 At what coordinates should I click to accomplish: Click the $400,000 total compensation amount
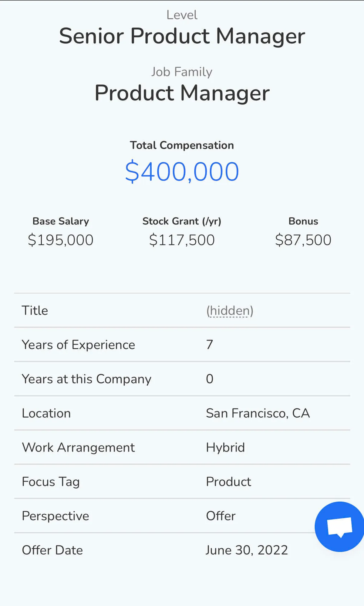(x=182, y=172)
